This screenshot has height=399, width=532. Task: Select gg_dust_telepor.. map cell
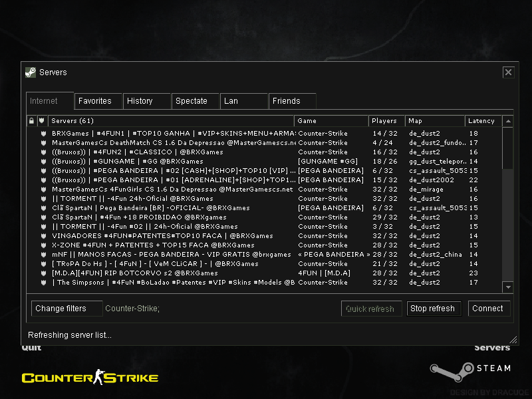click(x=438, y=162)
